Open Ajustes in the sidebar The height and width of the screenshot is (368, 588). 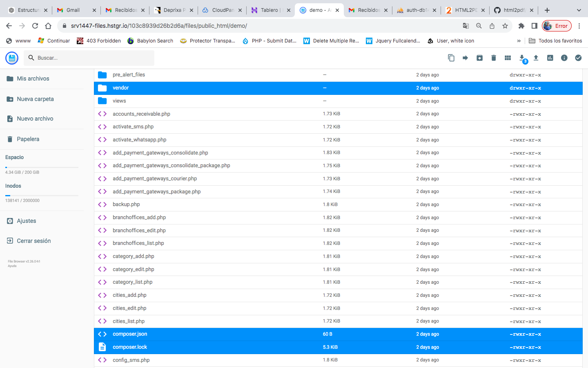click(26, 221)
